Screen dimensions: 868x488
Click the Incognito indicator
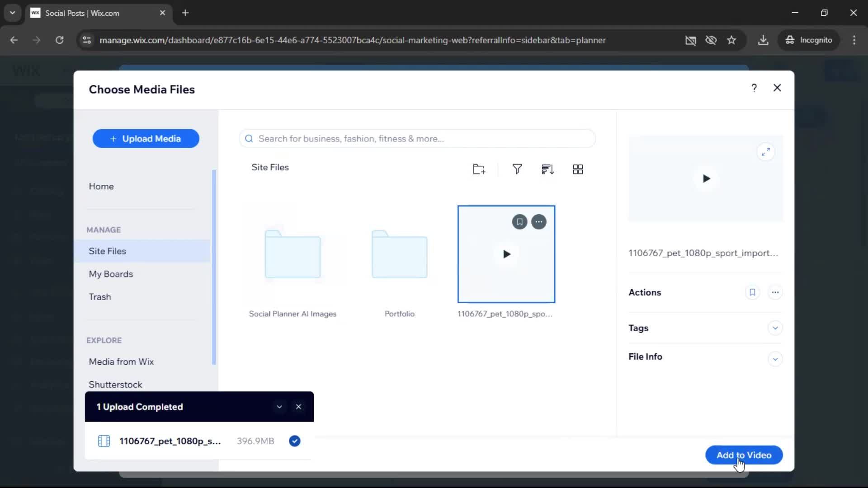(809, 40)
